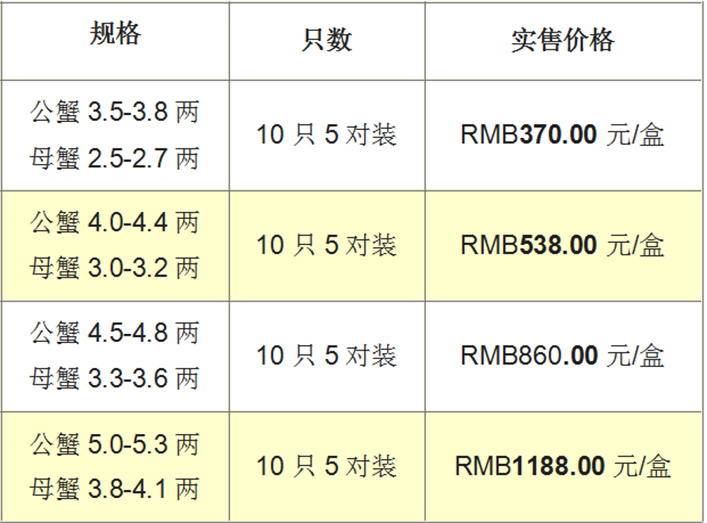Select the 公蟹 3.5-3.8 两 text
This screenshot has width=707, height=523.
tap(115, 111)
